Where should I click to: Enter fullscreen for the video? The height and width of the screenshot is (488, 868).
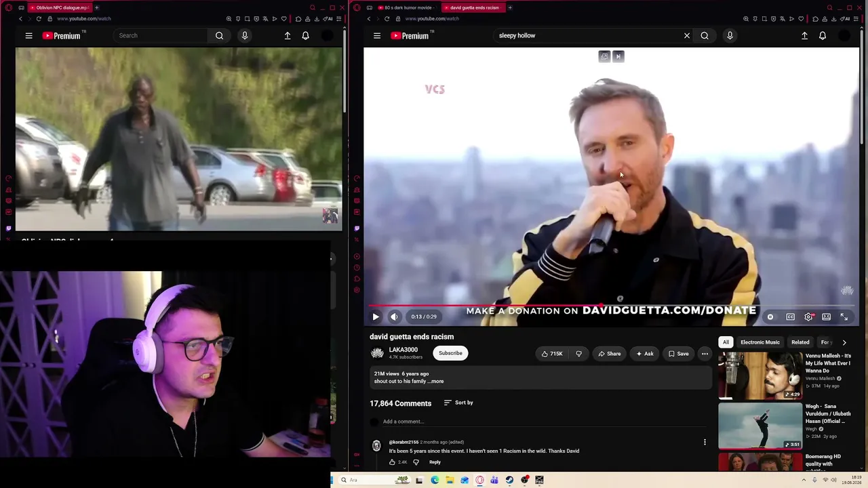pyautogui.click(x=844, y=317)
